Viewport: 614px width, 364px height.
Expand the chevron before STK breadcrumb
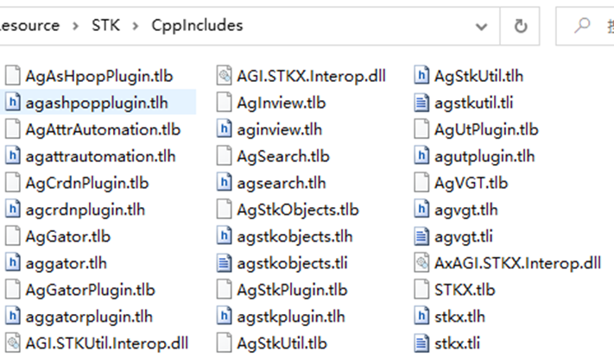[x=76, y=26]
